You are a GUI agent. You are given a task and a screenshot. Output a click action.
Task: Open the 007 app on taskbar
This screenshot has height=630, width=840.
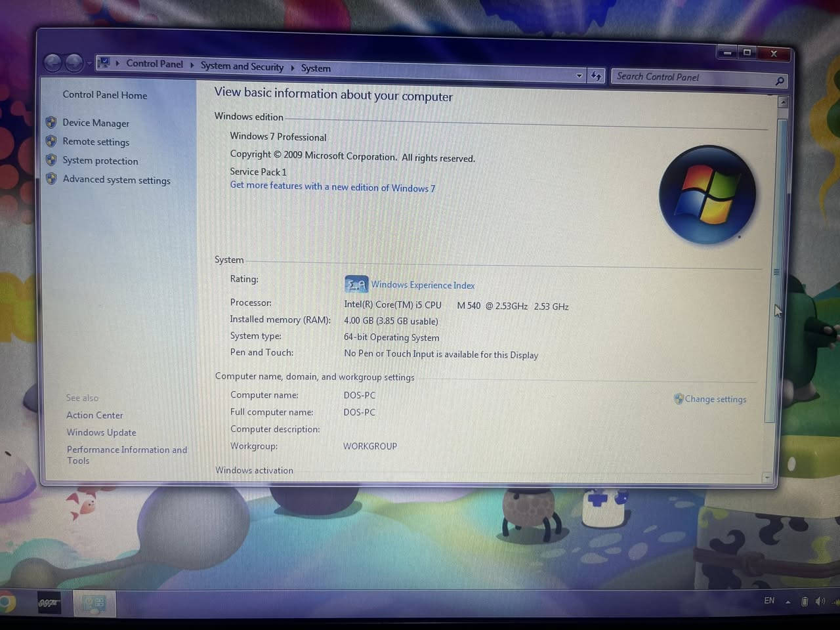point(49,602)
